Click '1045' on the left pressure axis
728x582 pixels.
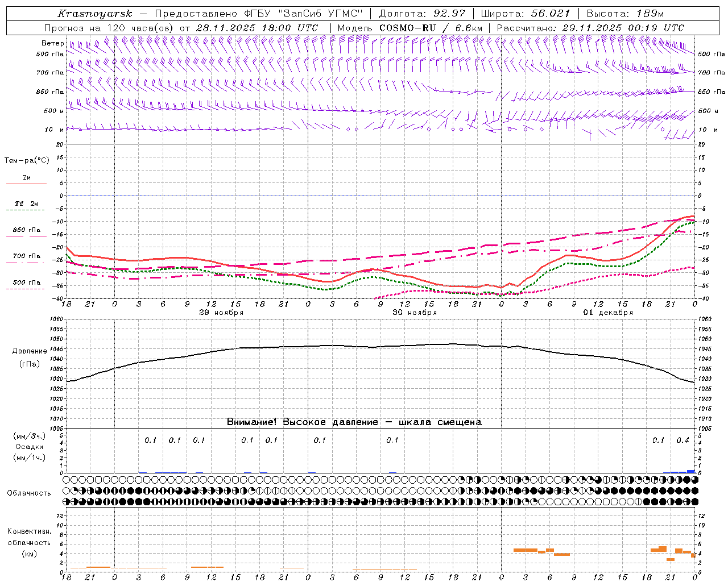(57, 349)
